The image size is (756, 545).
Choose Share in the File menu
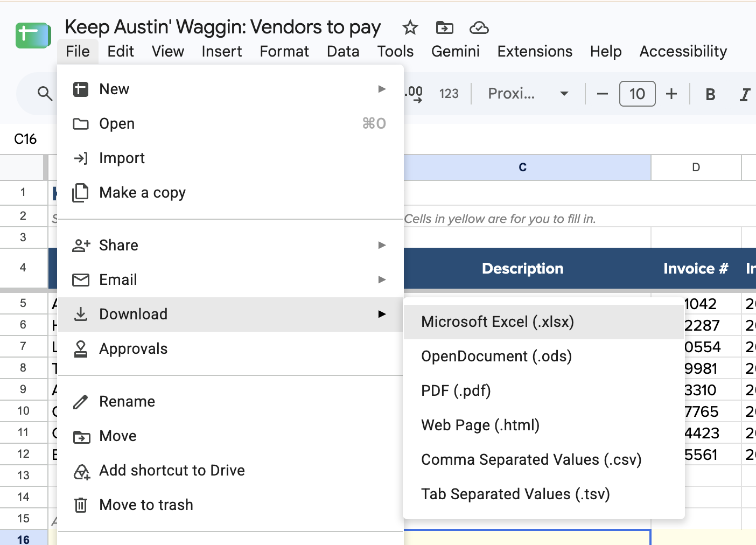(x=230, y=246)
